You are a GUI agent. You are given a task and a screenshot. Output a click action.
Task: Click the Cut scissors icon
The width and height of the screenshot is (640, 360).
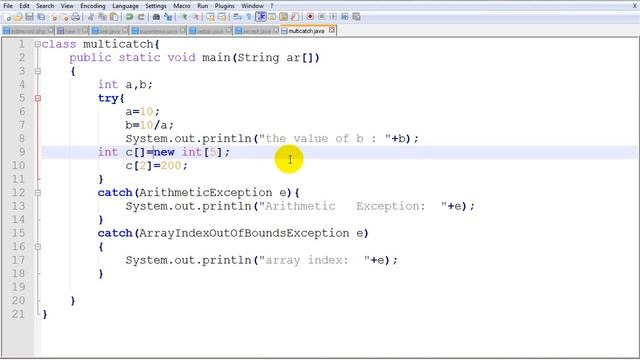coord(90,17)
